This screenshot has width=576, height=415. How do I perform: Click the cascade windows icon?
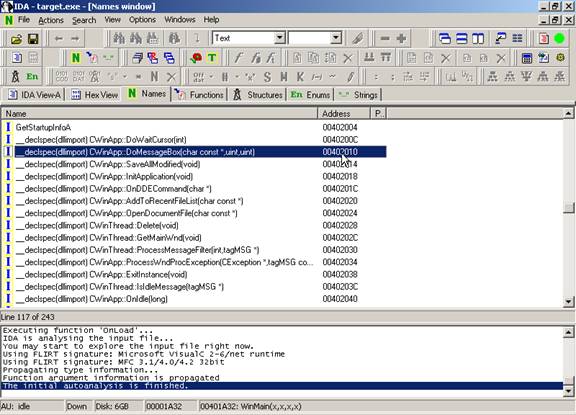445,39
